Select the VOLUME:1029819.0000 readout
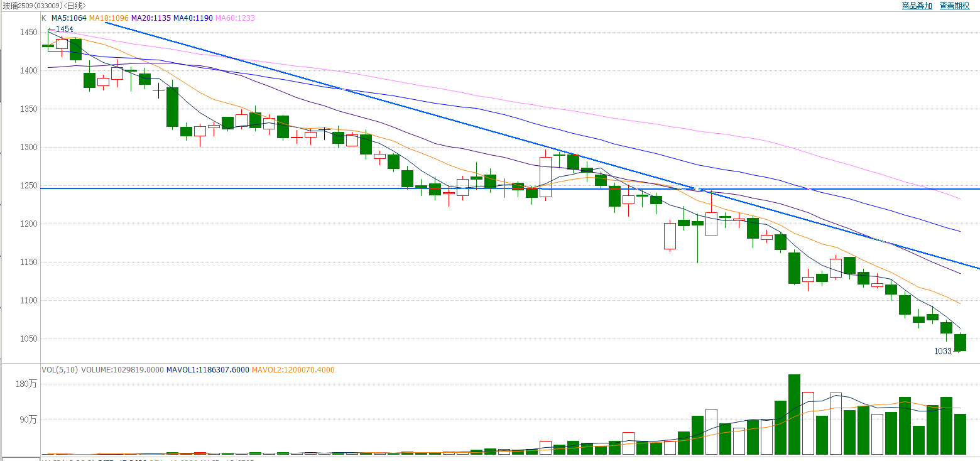Screen dimensions: 980x461 [x=122, y=370]
